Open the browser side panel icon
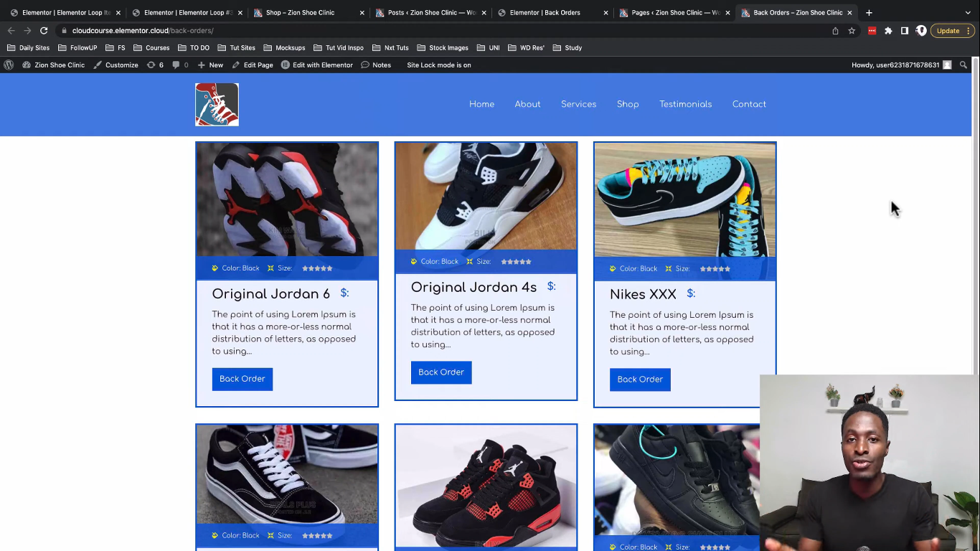 (x=905, y=31)
